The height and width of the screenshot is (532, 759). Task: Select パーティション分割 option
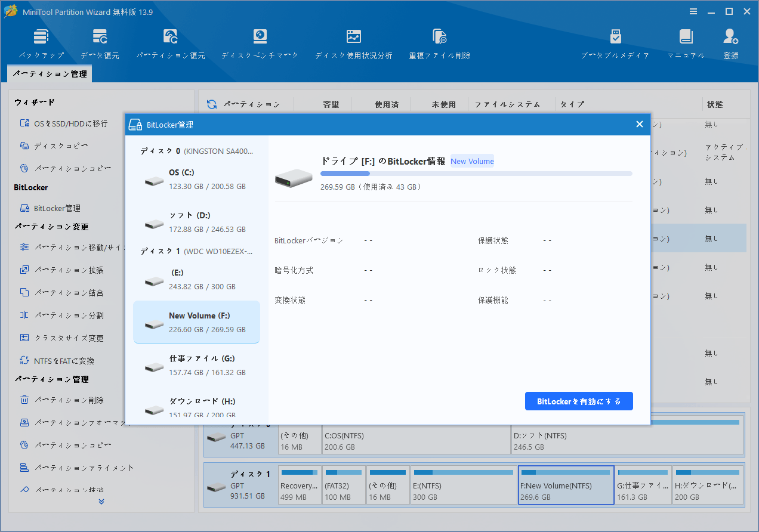(x=62, y=316)
